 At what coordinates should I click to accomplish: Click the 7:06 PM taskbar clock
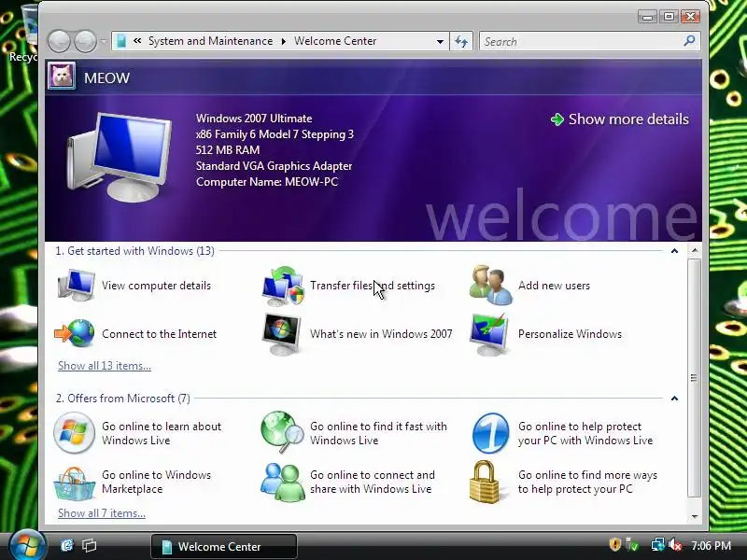(712, 545)
